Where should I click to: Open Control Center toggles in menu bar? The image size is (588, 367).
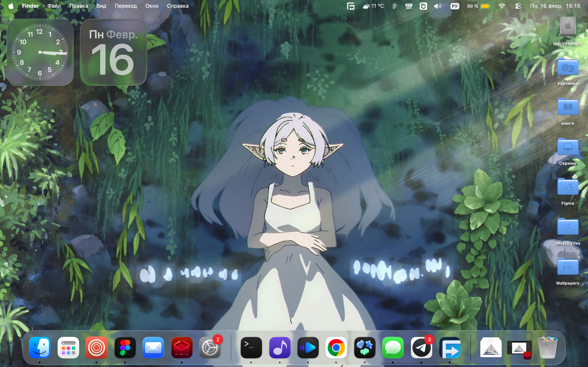point(518,6)
